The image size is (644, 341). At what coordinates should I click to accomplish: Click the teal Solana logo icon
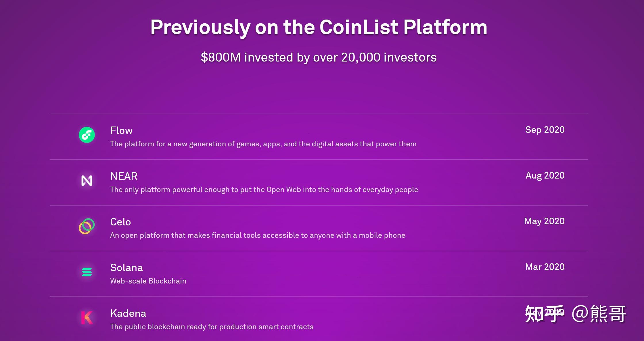tap(87, 272)
